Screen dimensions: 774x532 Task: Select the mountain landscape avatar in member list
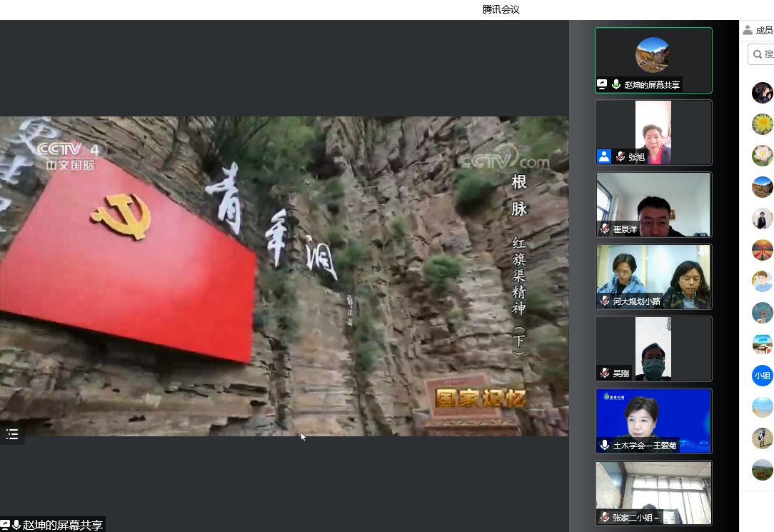tap(762, 187)
